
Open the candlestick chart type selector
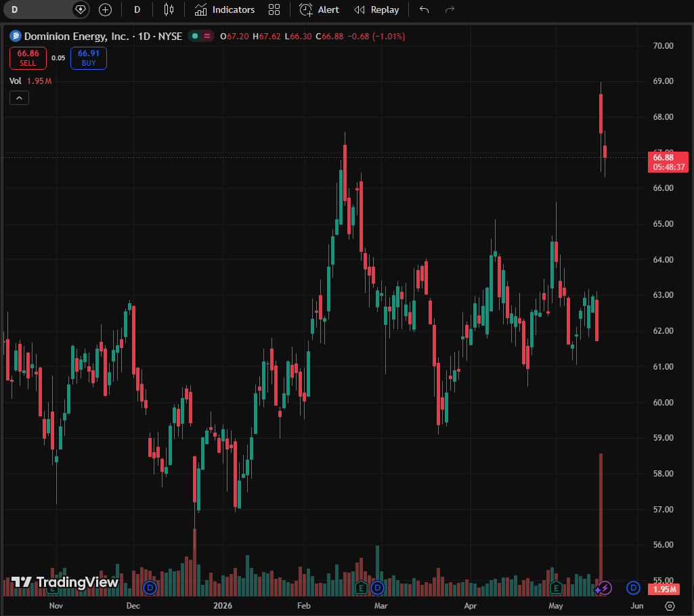[x=169, y=9]
